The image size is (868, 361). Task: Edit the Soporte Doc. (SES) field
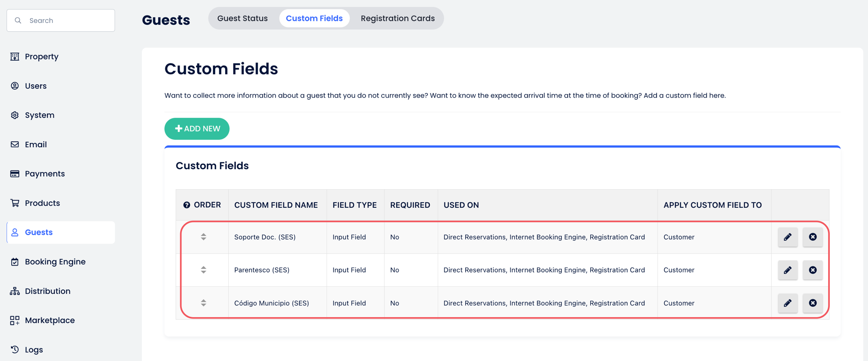pos(788,237)
